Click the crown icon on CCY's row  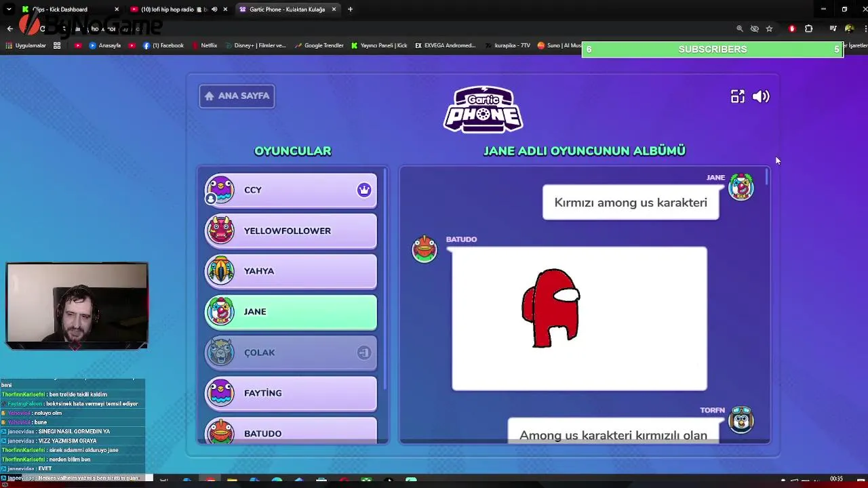[x=364, y=190]
